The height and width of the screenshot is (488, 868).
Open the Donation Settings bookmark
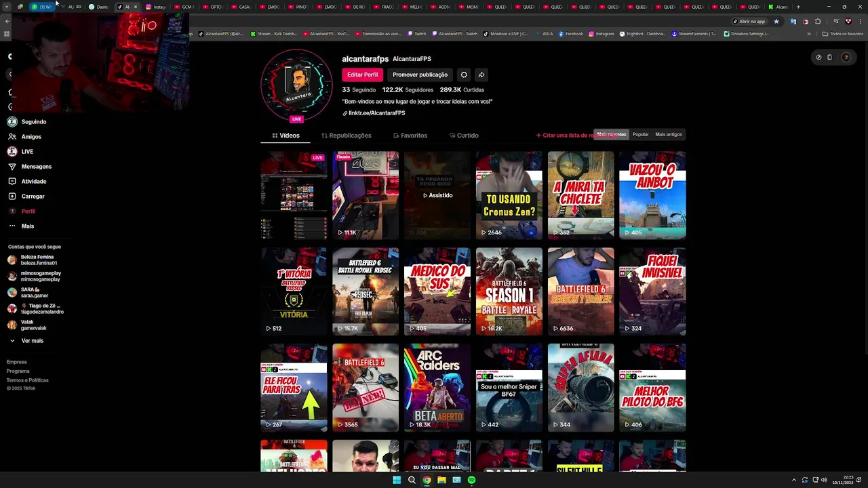coord(745,34)
